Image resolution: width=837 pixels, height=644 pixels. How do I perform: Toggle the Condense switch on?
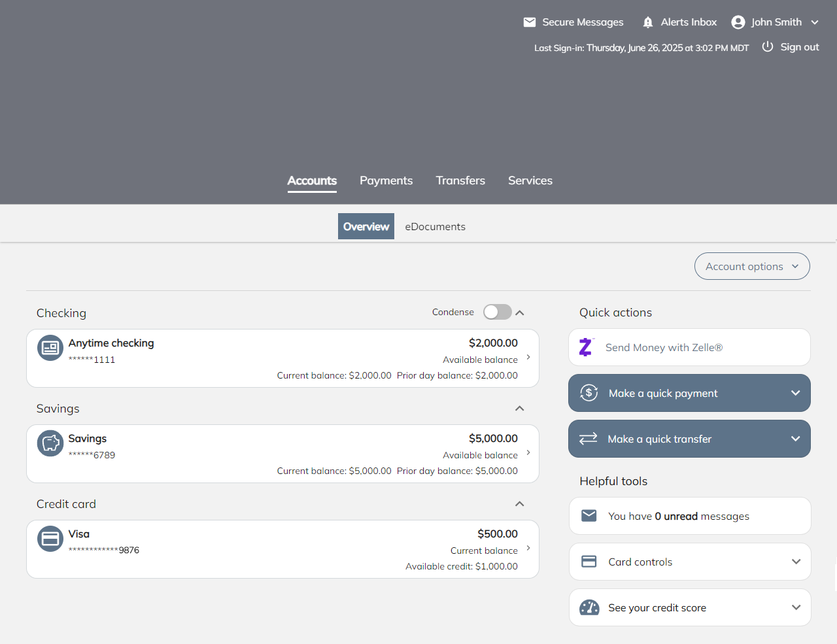tap(497, 313)
